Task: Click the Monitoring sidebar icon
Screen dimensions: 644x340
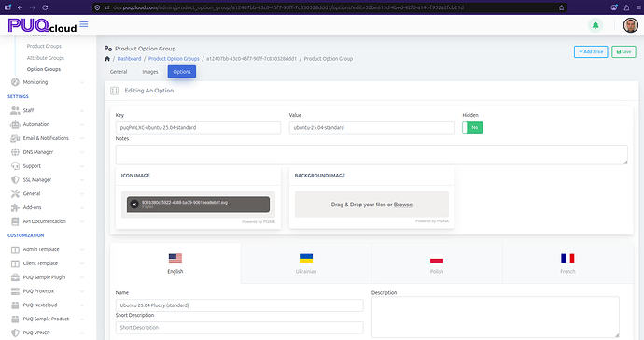Action: coord(15,82)
